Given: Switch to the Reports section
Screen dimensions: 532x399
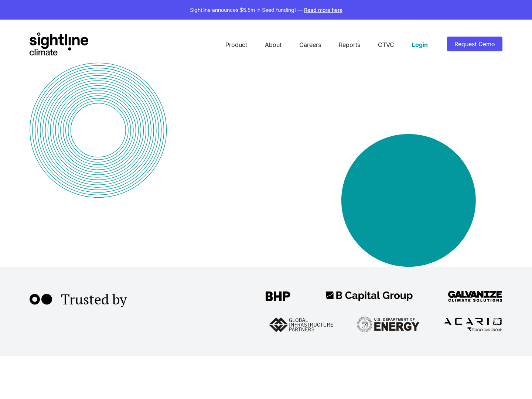Looking at the screenshot, I should coord(349,45).
